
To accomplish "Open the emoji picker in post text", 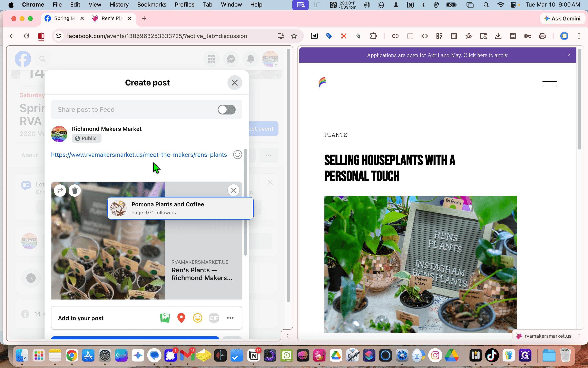I will coord(237,155).
